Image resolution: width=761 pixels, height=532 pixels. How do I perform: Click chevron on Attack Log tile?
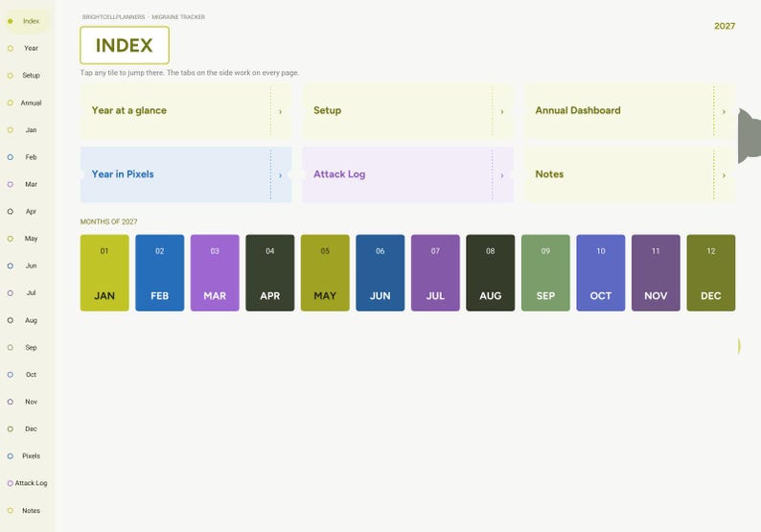[502, 175]
